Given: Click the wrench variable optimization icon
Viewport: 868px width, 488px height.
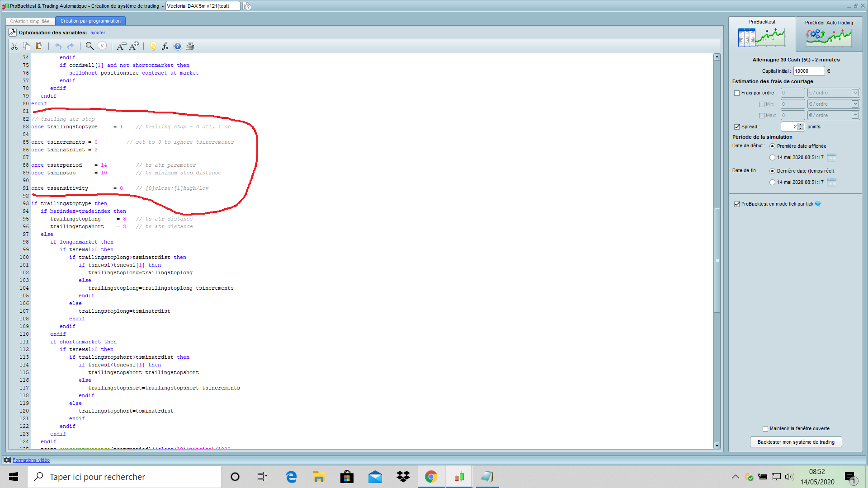Looking at the screenshot, I should click(13, 33).
